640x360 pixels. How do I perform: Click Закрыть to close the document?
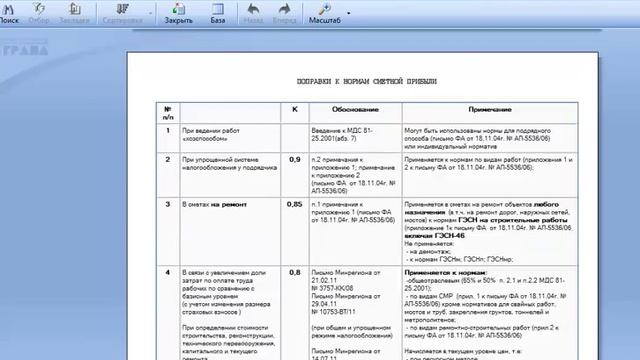point(178,13)
